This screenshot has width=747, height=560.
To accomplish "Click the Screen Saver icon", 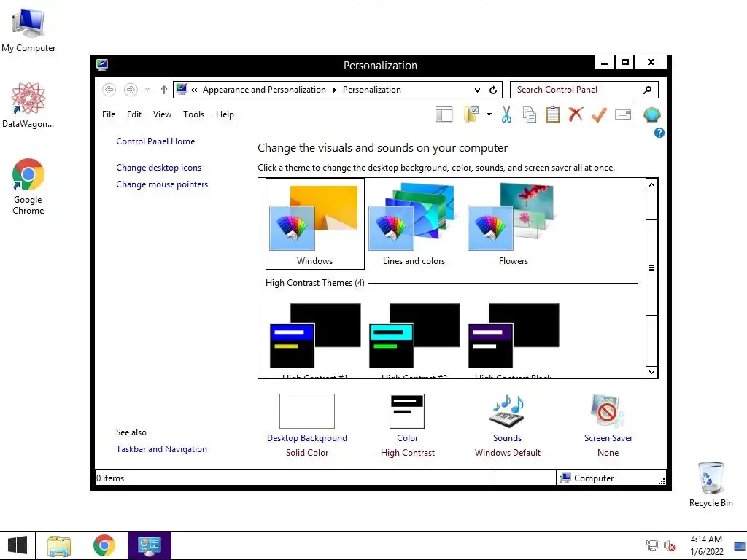I will tap(607, 411).
